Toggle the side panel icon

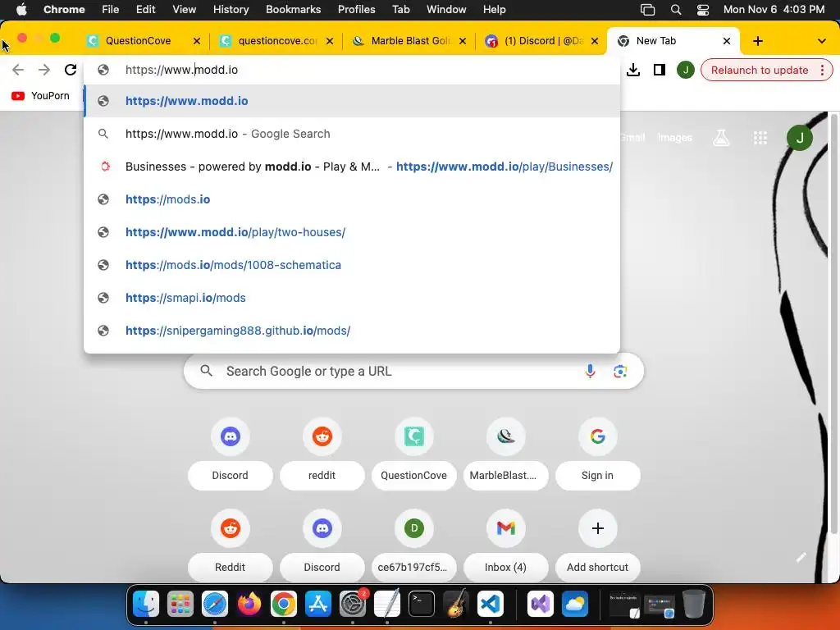coord(660,70)
